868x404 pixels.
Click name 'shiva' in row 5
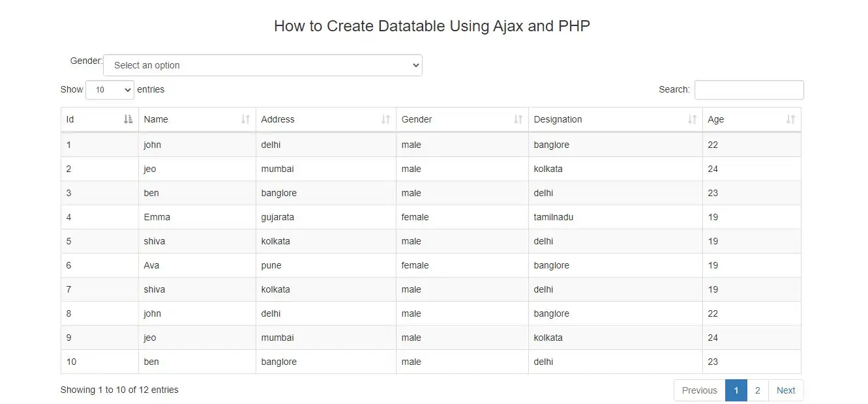[155, 241]
